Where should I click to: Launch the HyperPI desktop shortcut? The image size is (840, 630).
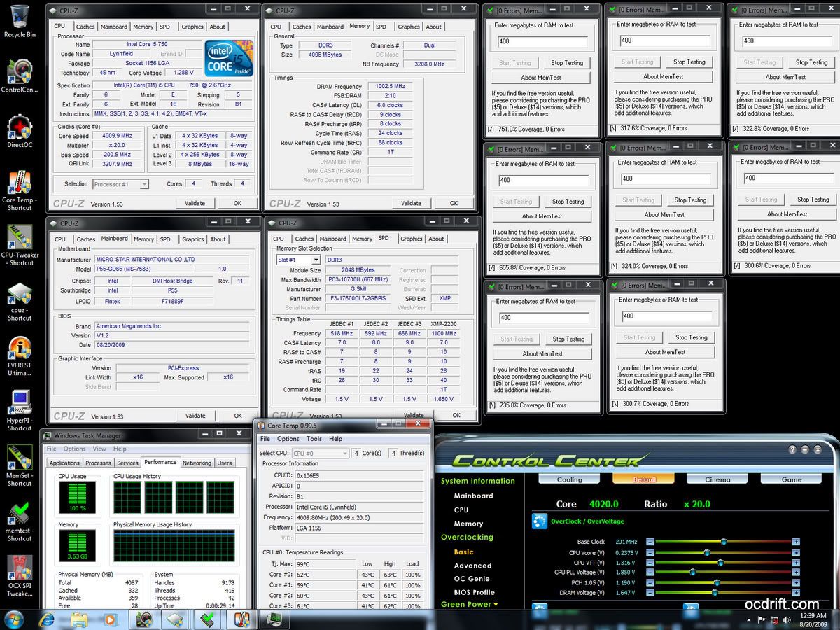(20, 404)
